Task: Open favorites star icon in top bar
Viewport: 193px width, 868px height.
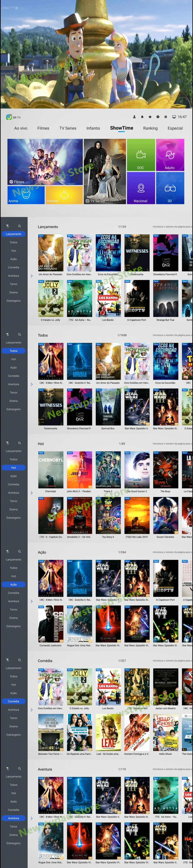Action: coord(150,117)
